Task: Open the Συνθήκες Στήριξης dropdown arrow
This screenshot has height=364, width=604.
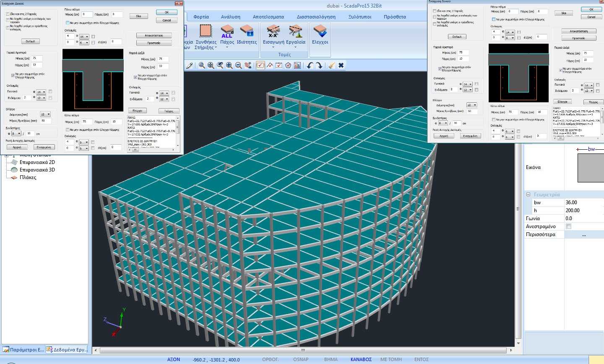Action: 216,48
